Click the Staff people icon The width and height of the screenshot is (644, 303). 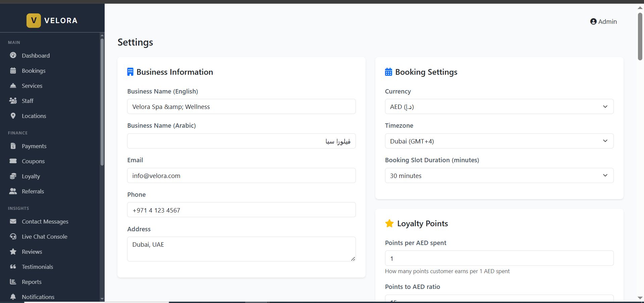click(13, 101)
